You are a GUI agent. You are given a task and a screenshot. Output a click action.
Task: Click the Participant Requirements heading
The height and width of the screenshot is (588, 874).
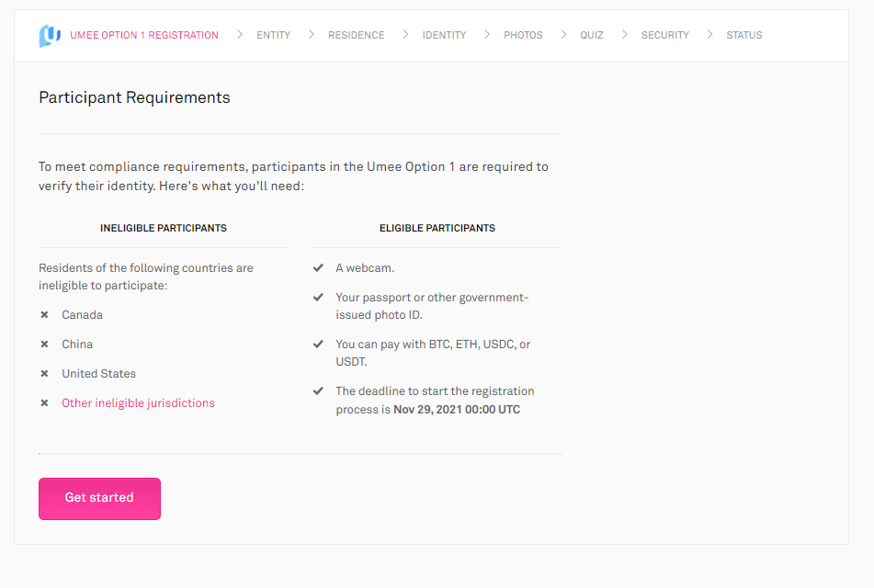point(134,97)
